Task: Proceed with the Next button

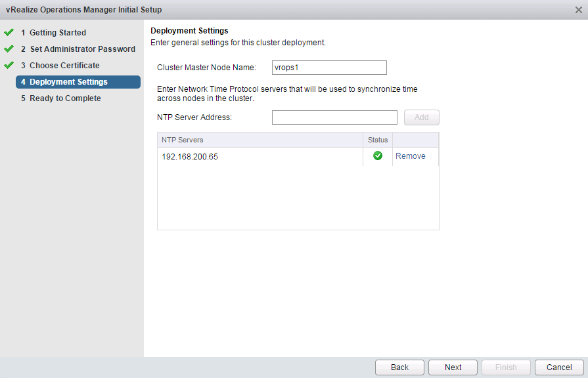Action: tap(453, 367)
